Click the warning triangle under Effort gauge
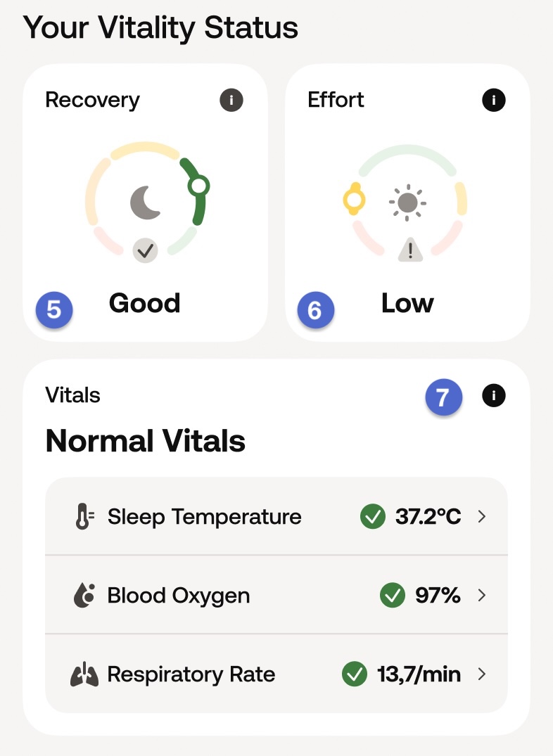The height and width of the screenshot is (756, 553). click(410, 250)
